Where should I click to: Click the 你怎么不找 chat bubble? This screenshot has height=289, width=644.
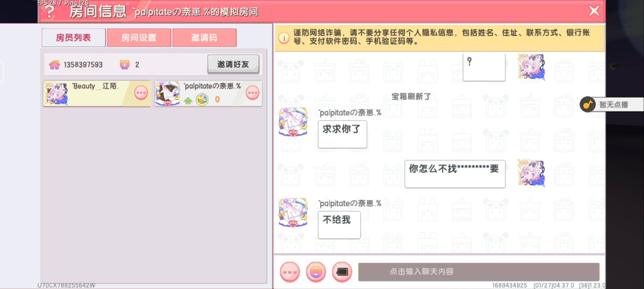455,174
